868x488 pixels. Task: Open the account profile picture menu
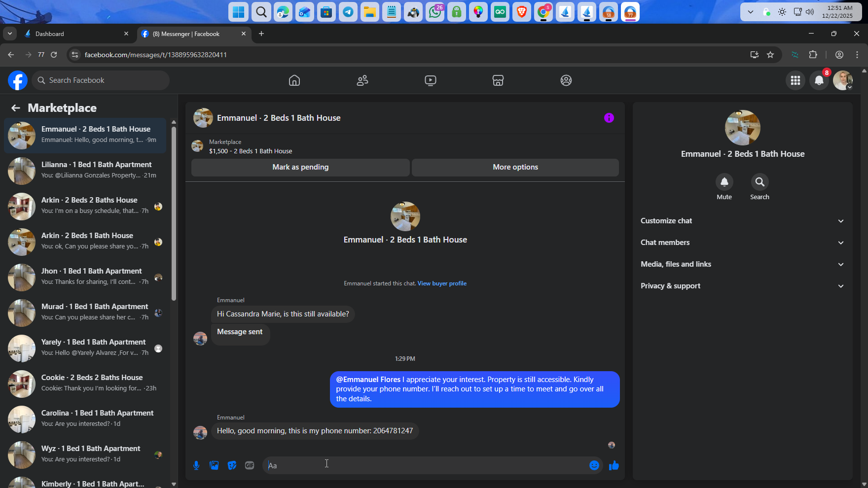(x=843, y=80)
